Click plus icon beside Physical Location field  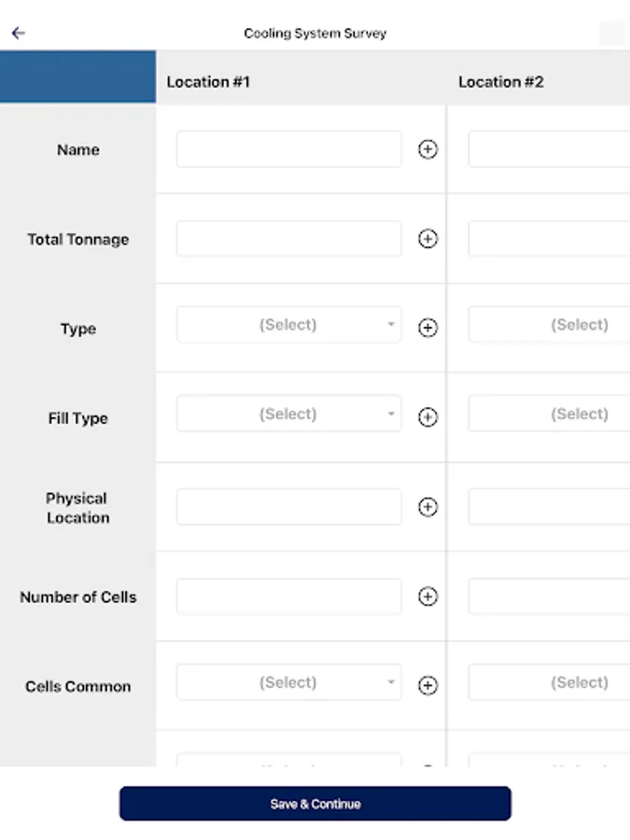(x=427, y=507)
